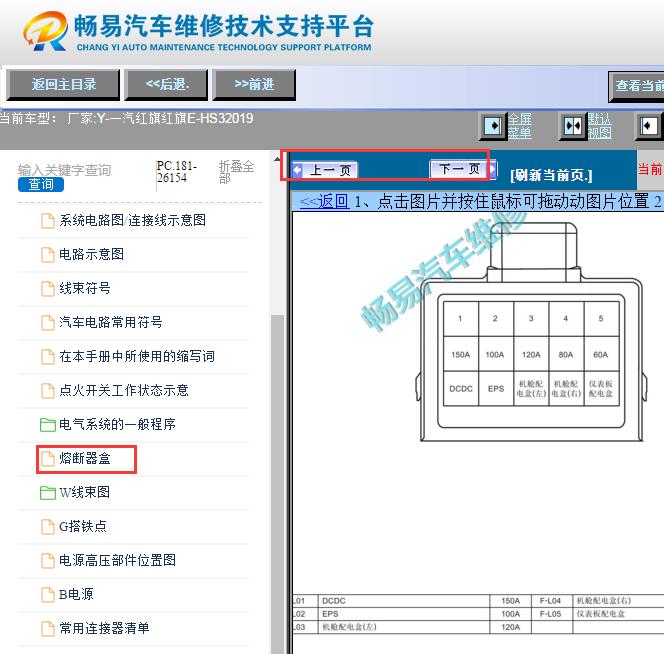Click 折叠全部 to collapse tree
The width and height of the screenshot is (664, 654).
(236, 172)
